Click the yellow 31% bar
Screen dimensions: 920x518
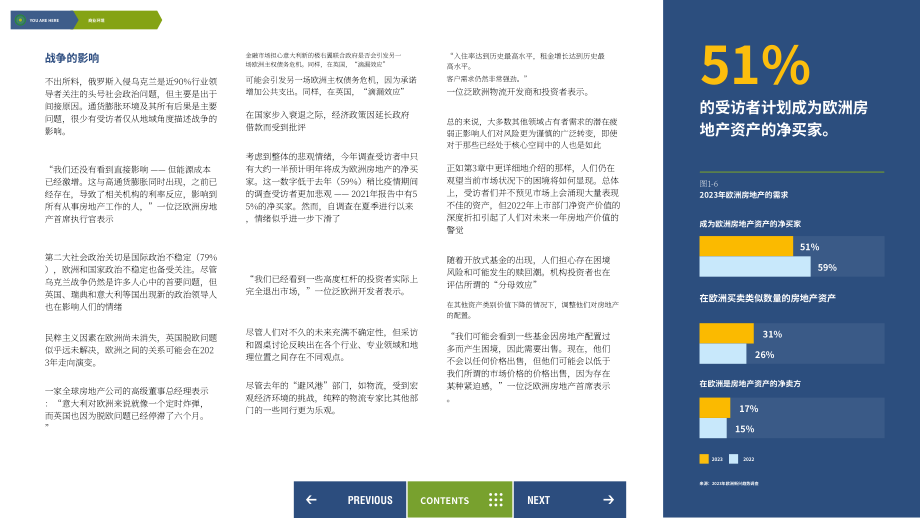coord(726,333)
